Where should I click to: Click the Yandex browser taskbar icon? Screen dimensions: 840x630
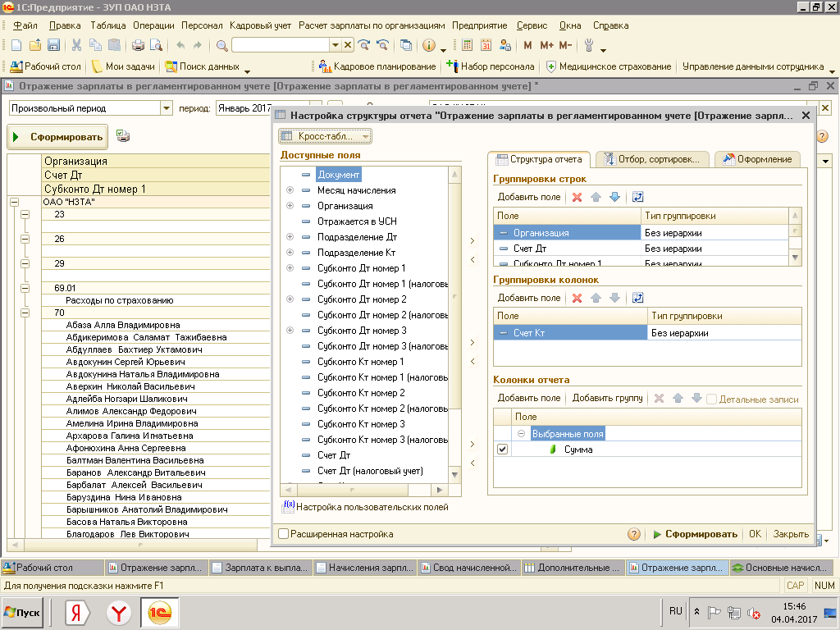coord(118,613)
